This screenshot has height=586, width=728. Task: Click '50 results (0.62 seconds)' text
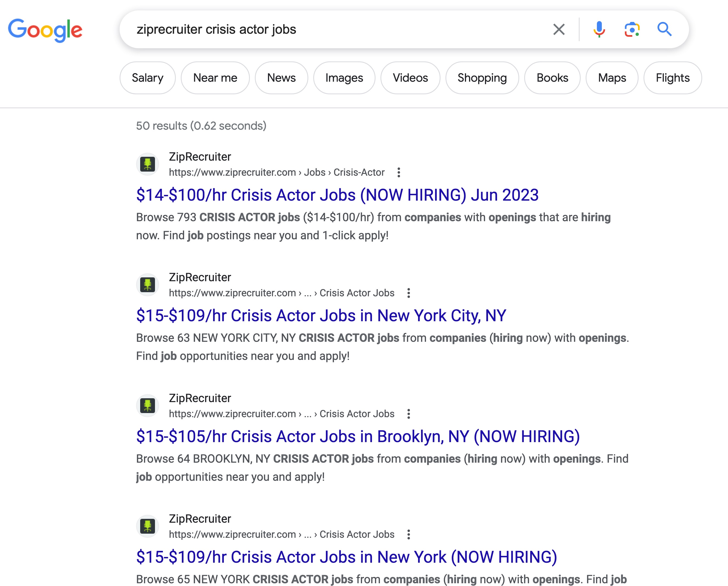point(201,126)
